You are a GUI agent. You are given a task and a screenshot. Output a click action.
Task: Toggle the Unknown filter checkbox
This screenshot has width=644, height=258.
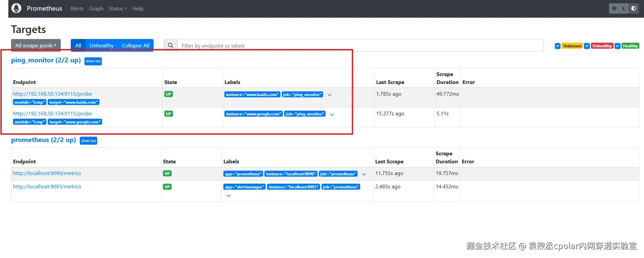(558, 46)
